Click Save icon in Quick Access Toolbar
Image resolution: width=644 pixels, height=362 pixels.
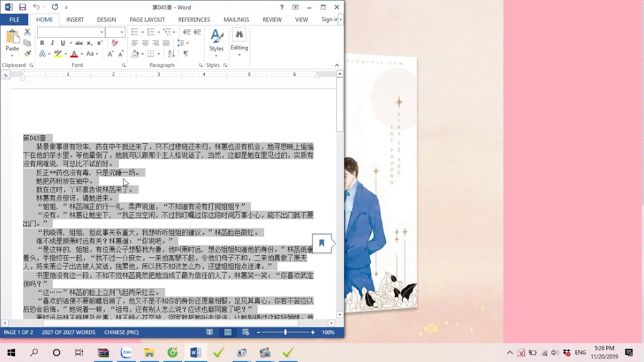click(x=22, y=7)
